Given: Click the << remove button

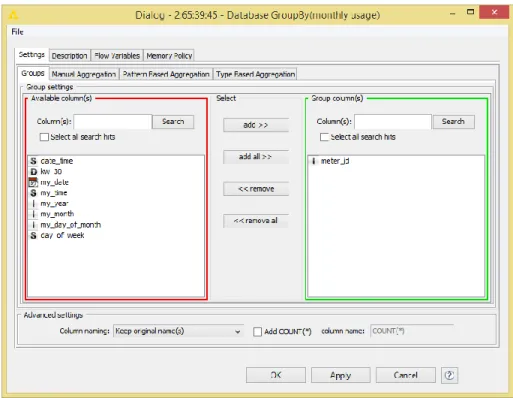Looking at the screenshot, I should tap(256, 189).
